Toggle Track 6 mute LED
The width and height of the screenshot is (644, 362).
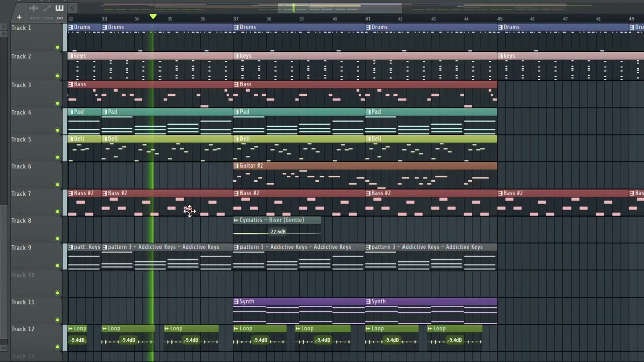[x=57, y=185]
